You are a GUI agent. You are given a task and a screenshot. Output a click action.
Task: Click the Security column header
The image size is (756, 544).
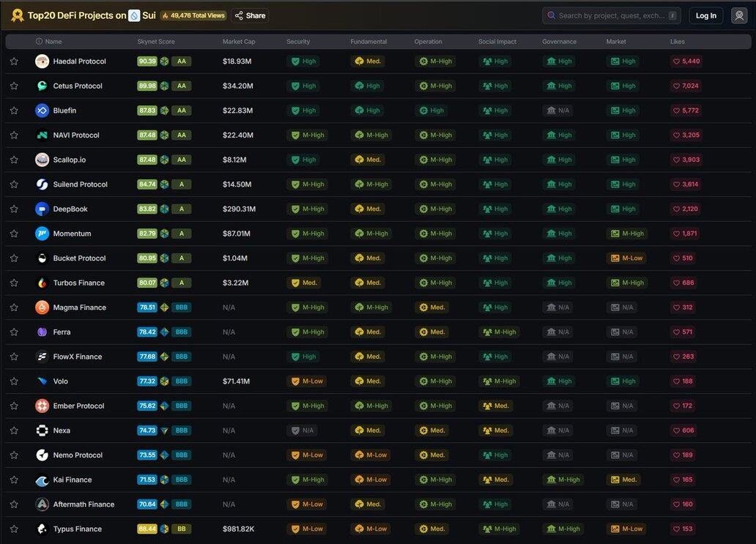[x=298, y=42]
